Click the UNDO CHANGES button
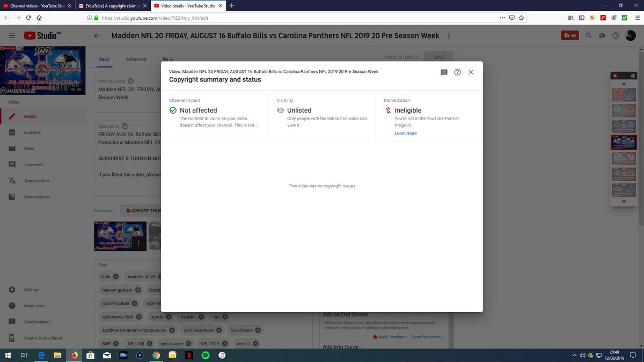The image size is (644, 362). click(401, 57)
